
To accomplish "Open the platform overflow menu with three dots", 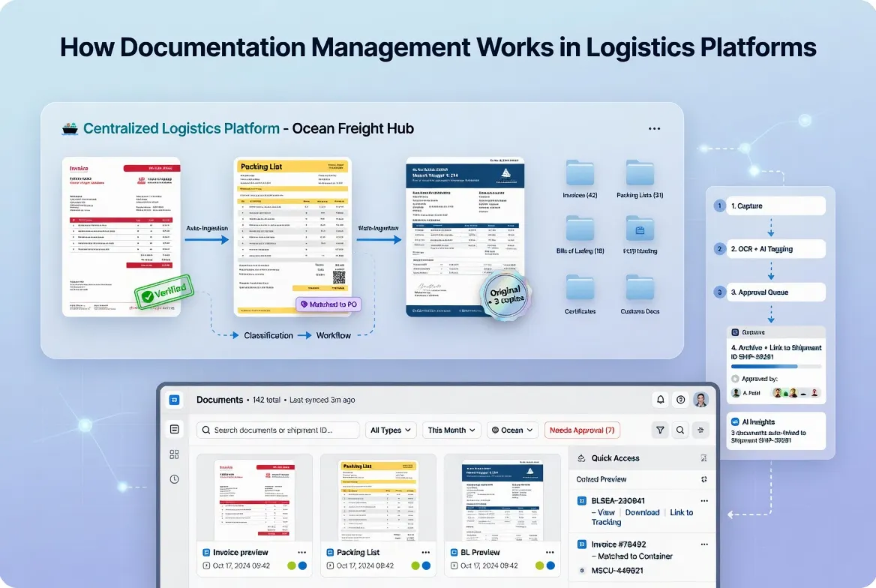I will click(653, 128).
